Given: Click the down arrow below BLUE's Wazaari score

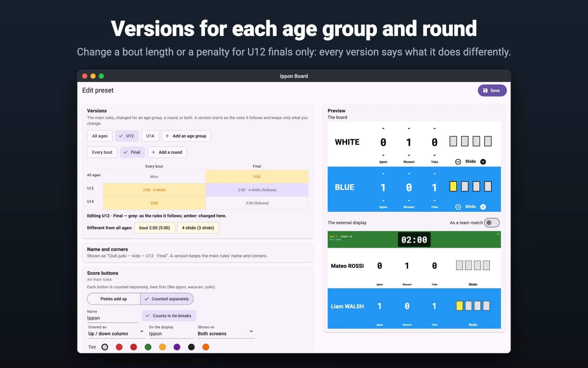Looking at the screenshot, I should pos(409,201).
